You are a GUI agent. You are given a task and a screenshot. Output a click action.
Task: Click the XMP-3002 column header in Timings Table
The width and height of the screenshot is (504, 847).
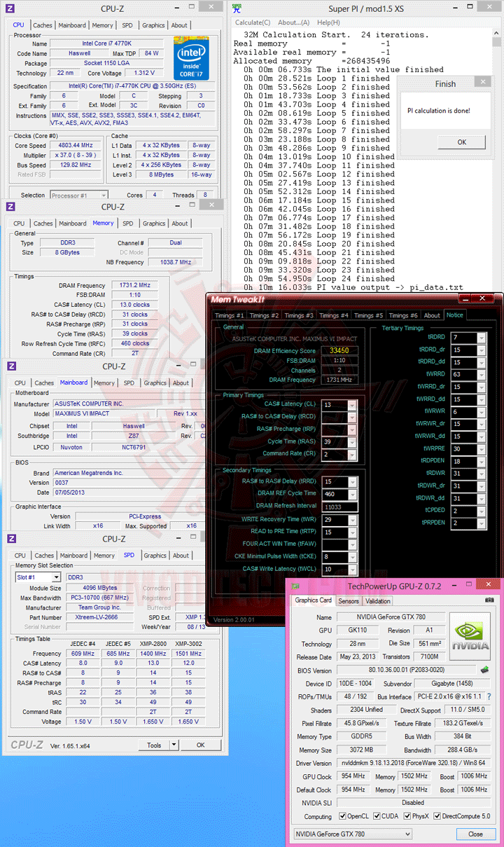click(x=188, y=644)
